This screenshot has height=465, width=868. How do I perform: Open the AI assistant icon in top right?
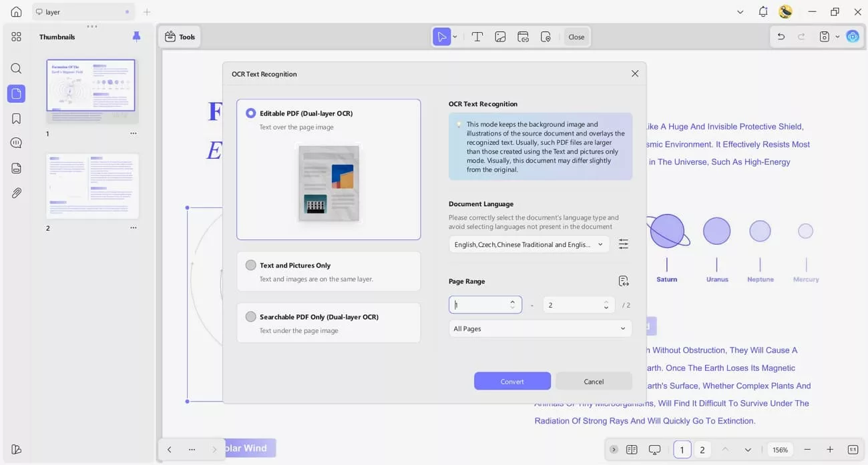853,37
